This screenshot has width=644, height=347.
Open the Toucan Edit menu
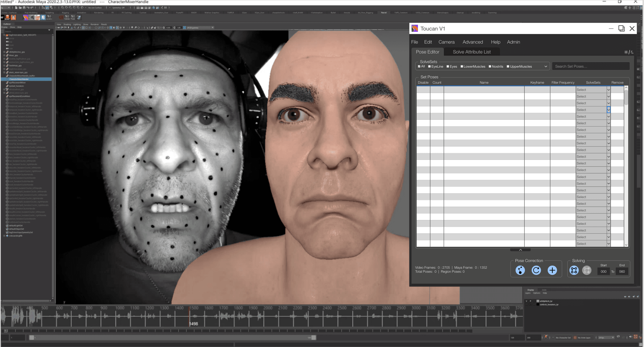428,42
